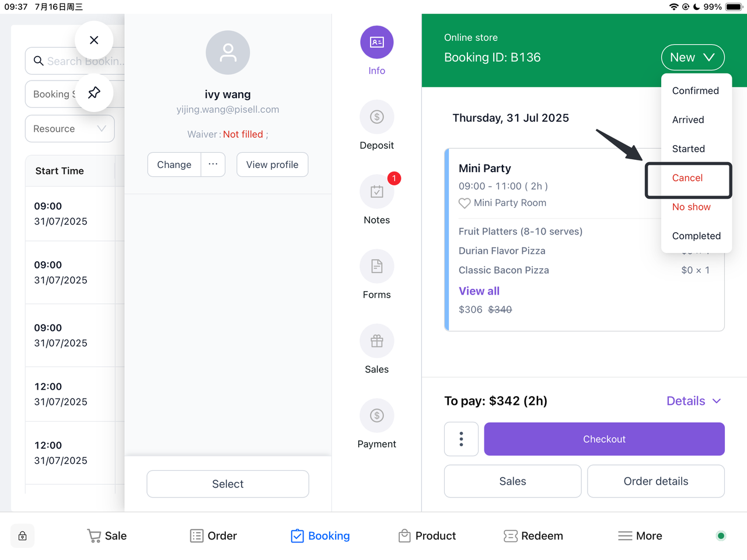The width and height of the screenshot is (747, 560).
Task: Open View all items link
Action: pos(479,291)
